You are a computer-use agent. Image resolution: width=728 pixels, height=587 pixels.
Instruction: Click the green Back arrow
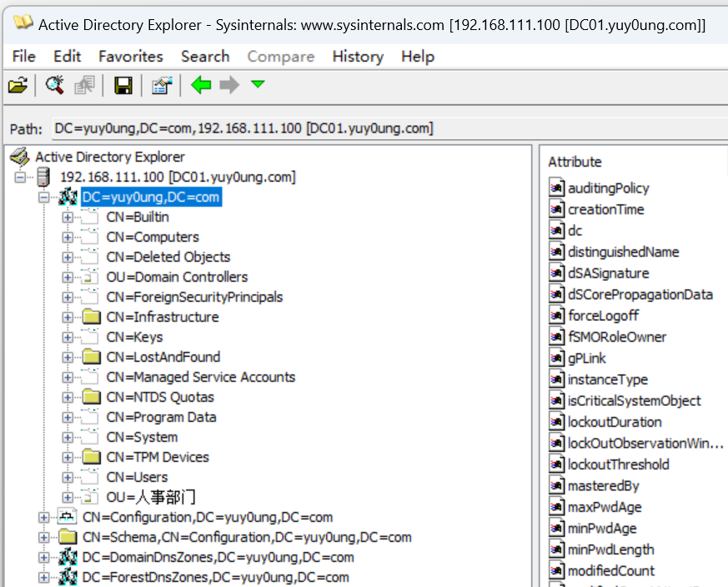tap(201, 85)
